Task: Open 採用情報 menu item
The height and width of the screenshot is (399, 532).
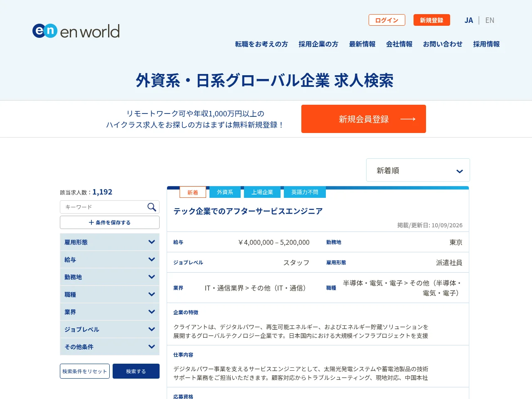Action: click(486, 44)
